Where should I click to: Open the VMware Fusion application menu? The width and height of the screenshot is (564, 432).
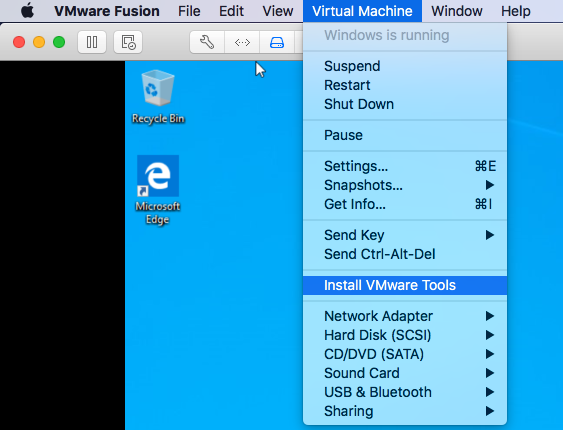107,11
